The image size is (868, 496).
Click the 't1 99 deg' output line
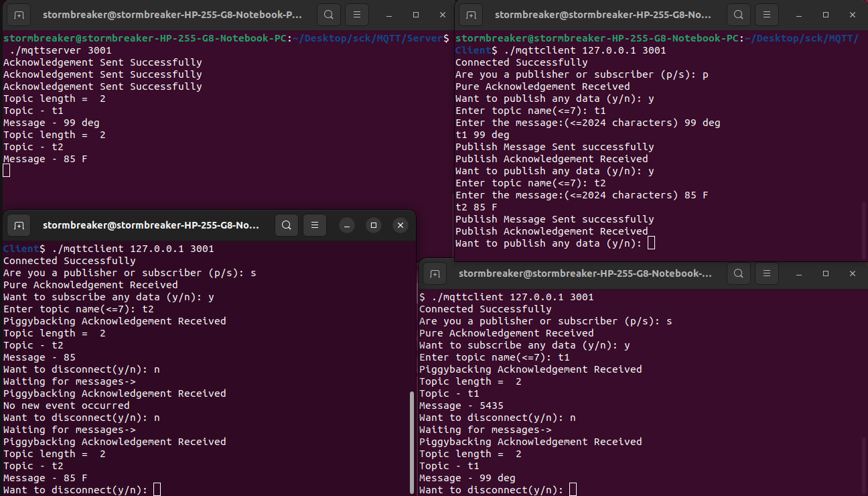click(482, 135)
